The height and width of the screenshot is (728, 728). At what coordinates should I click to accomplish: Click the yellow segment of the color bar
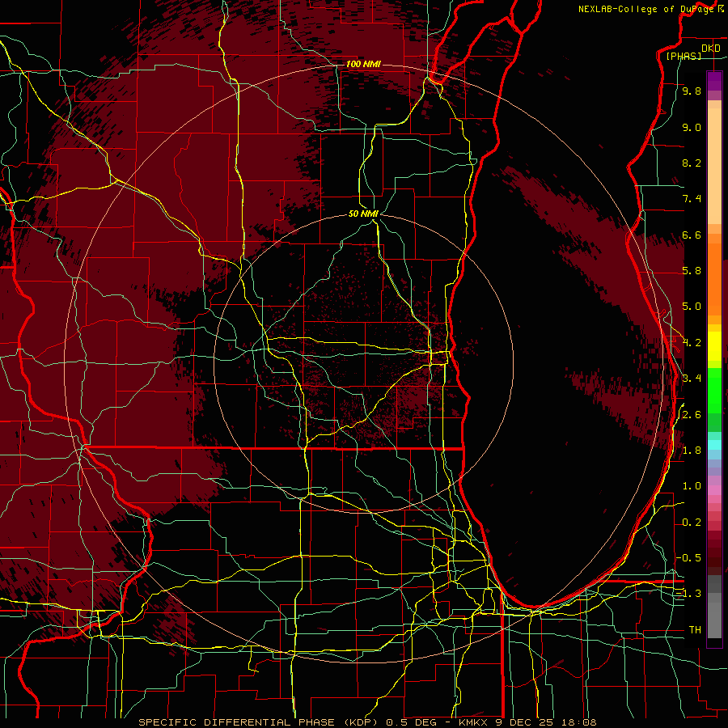tap(714, 346)
